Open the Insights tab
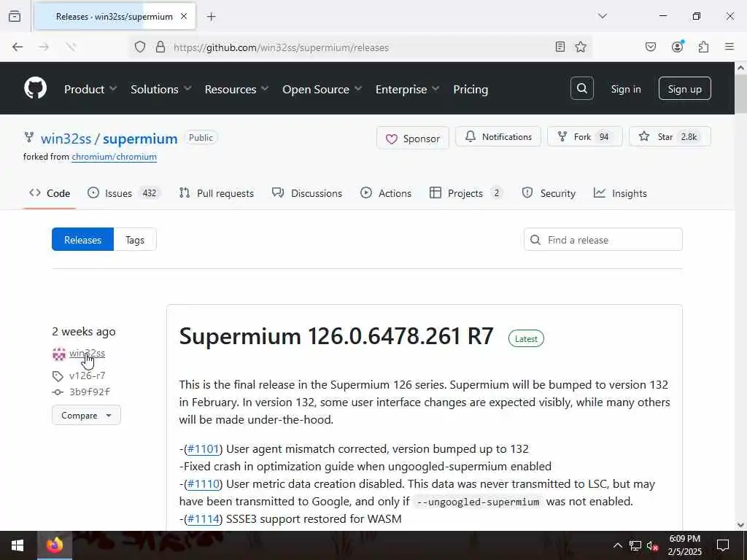 pos(620,192)
